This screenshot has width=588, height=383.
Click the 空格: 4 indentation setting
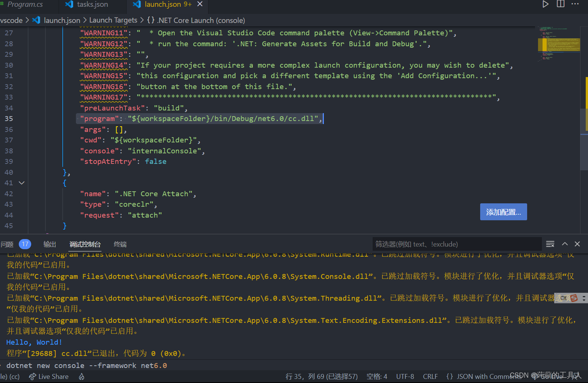(377, 377)
